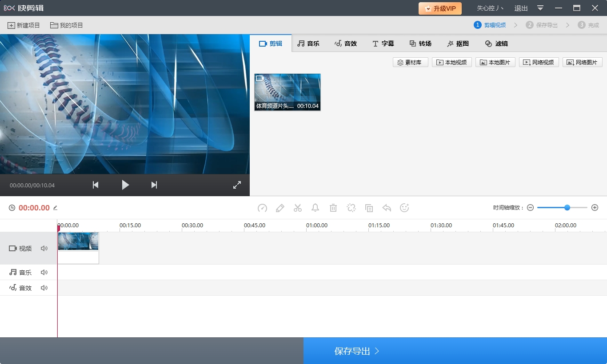Click step 3 完成 in the progress header
The height and width of the screenshot is (364, 607).
point(588,25)
